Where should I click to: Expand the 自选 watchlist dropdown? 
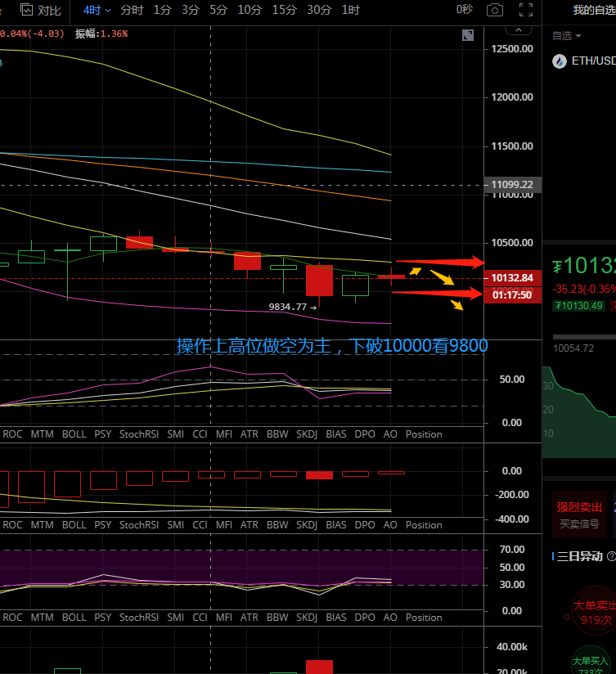tap(567, 36)
